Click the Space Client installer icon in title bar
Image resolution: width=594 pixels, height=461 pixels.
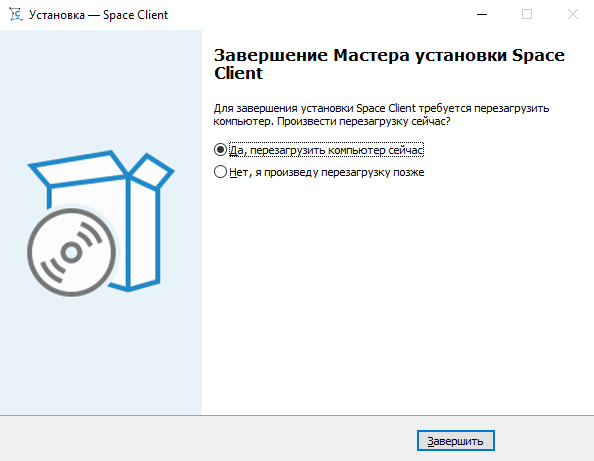click(16, 15)
